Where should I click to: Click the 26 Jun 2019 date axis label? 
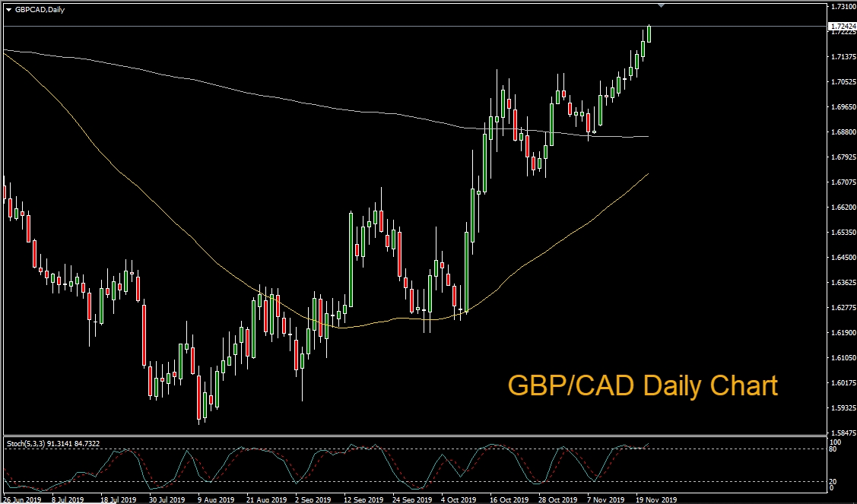(x=21, y=499)
